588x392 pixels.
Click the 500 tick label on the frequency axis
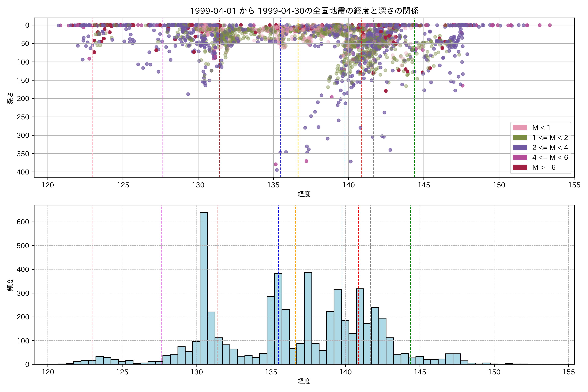(23, 246)
